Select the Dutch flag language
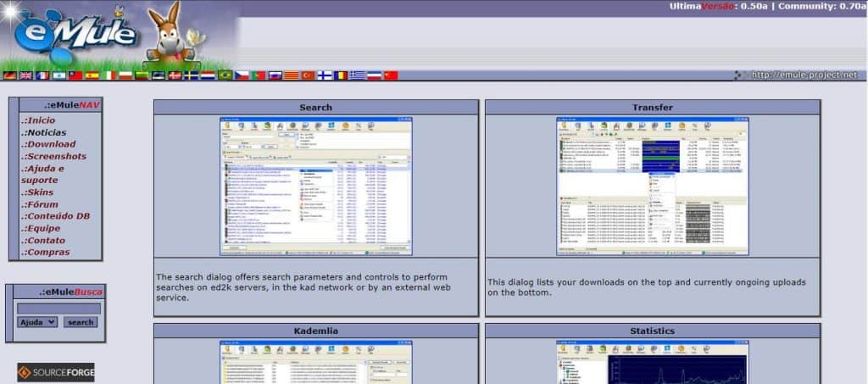 coord(208,75)
